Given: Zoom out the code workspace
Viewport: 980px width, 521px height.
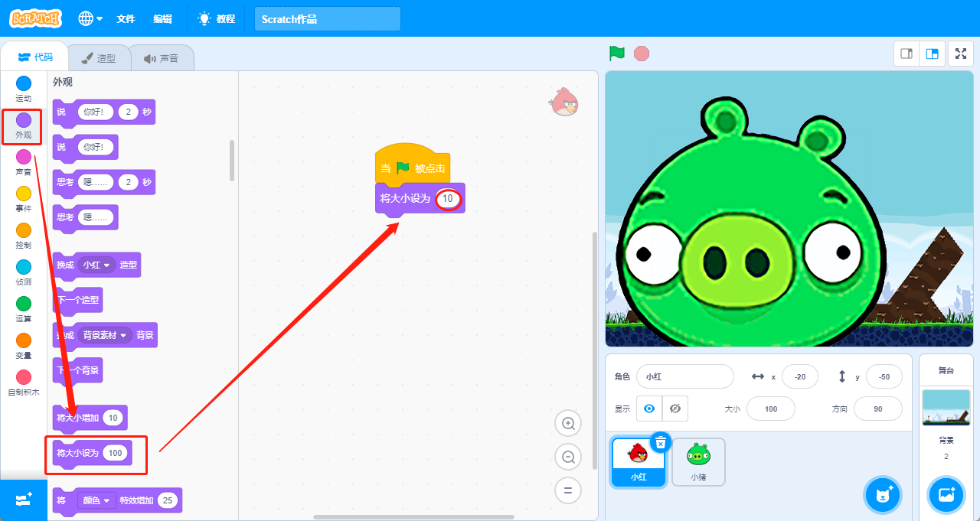Looking at the screenshot, I should pos(568,457).
